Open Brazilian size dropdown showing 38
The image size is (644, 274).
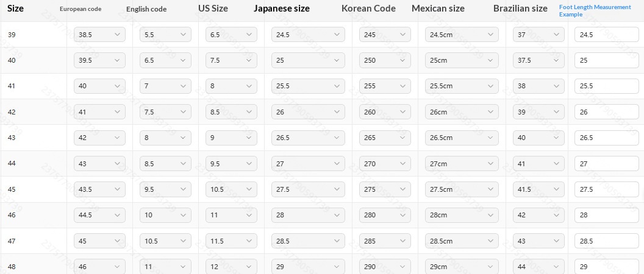538,86
